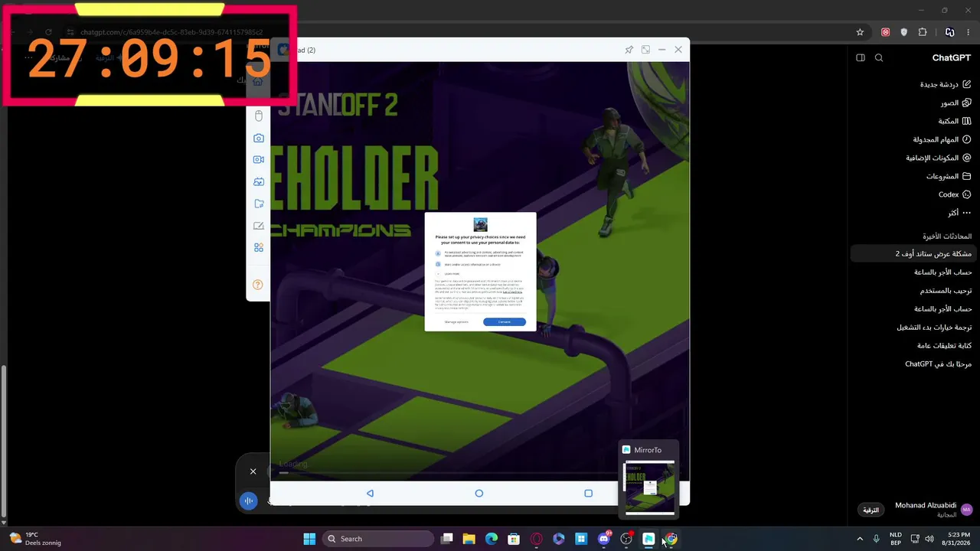
Task: Click the taskbar Search box
Action: click(378, 539)
